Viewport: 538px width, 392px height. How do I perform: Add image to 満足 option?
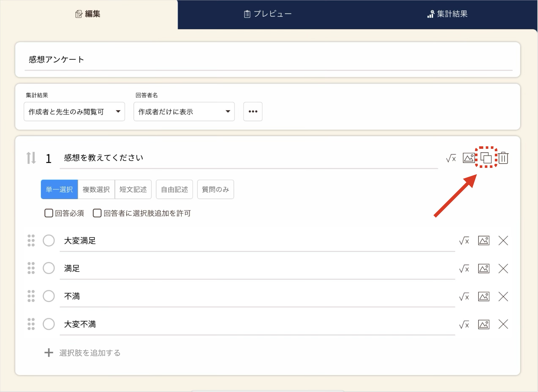coord(484,269)
